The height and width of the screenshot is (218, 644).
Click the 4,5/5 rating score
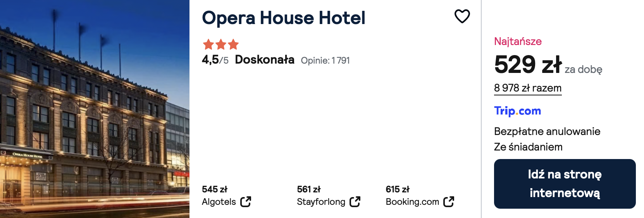point(215,60)
